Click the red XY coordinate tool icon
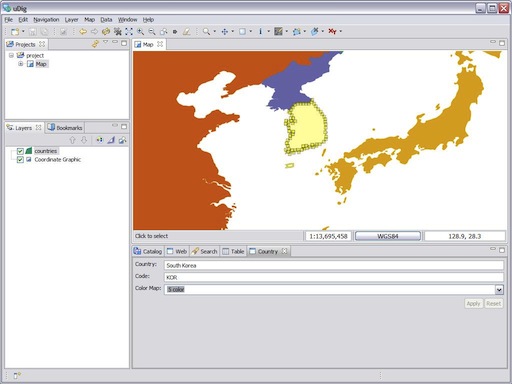Image resolution: width=512 pixels, height=384 pixels. [x=332, y=31]
